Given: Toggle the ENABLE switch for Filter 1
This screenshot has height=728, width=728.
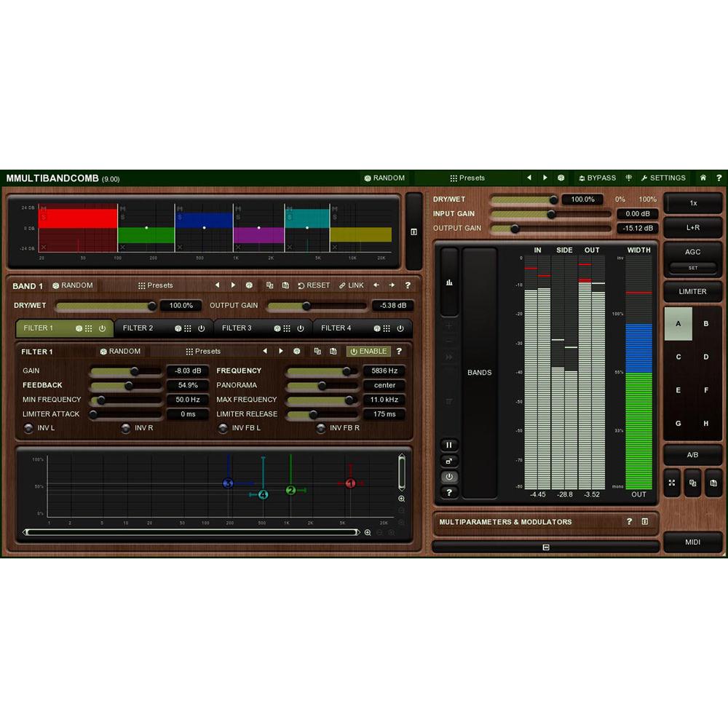Looking at the screenshot, I should coord(370,351).
